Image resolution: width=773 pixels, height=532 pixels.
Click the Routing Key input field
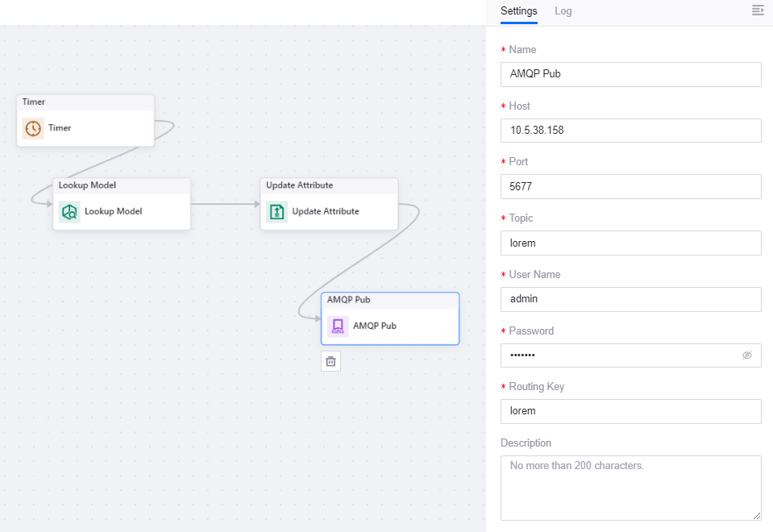tap(630, 411)
